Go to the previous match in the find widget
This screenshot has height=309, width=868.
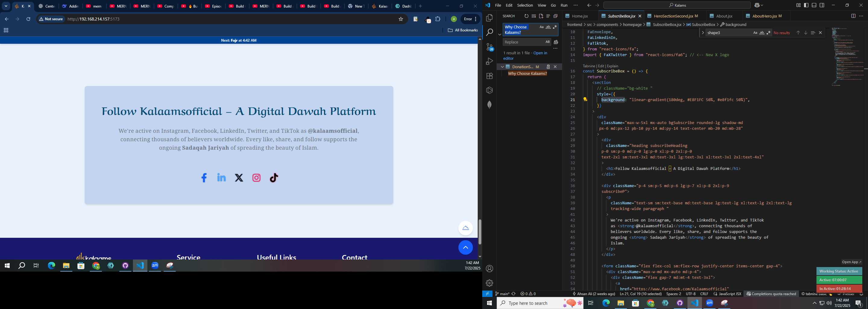pos(798,33)
